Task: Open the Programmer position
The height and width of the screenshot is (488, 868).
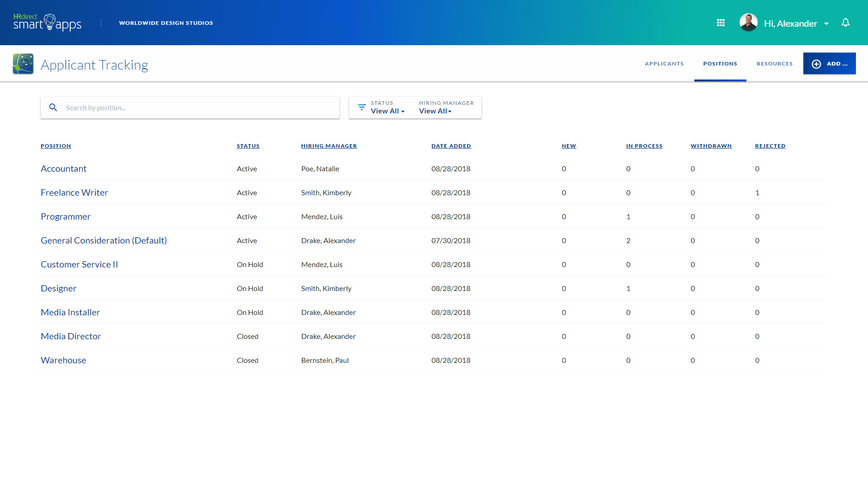Action: coord(66,216)
